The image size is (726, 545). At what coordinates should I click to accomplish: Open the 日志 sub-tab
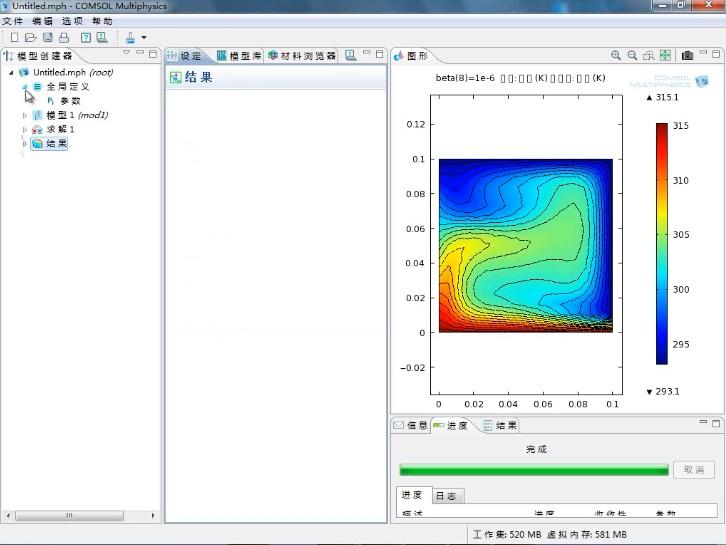[447, 496]
